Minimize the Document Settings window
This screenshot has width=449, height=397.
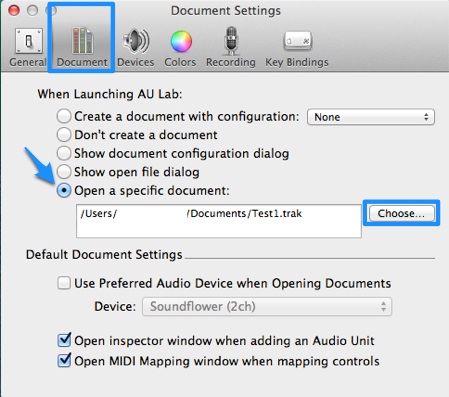32,10
